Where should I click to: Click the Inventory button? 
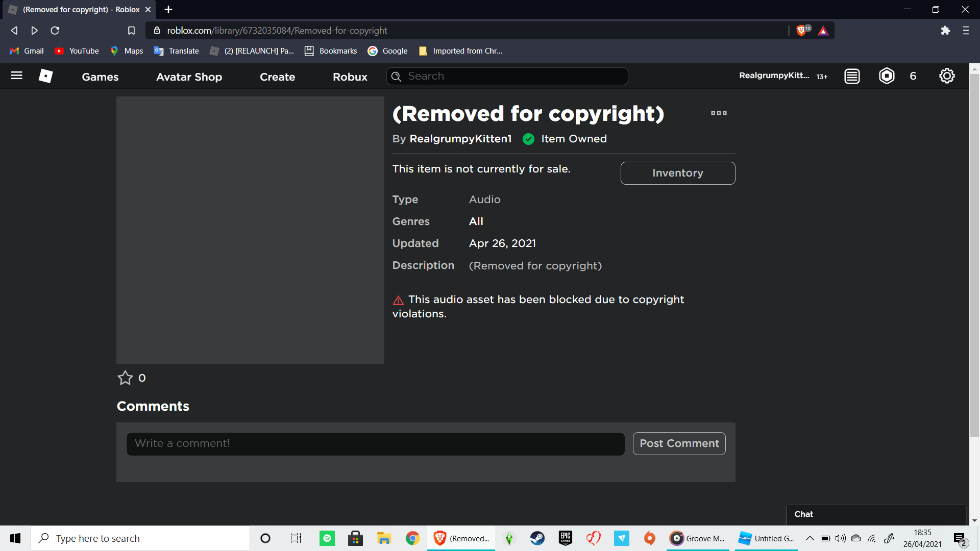tap(677, 173)
